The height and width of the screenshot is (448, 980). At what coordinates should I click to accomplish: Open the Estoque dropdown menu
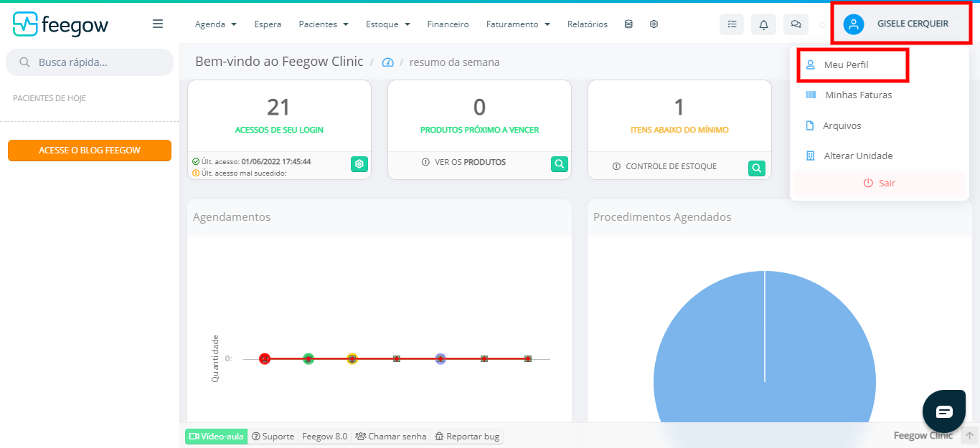(388, 24)
